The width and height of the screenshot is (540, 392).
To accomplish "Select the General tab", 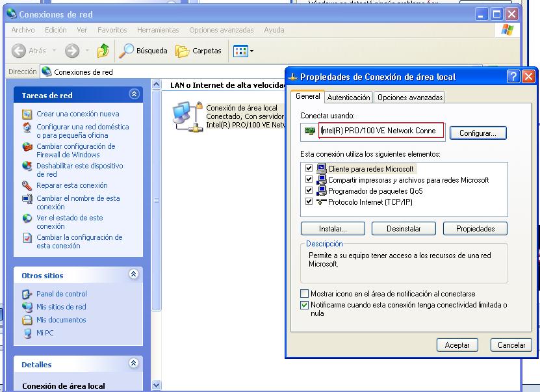I will 308,96.
